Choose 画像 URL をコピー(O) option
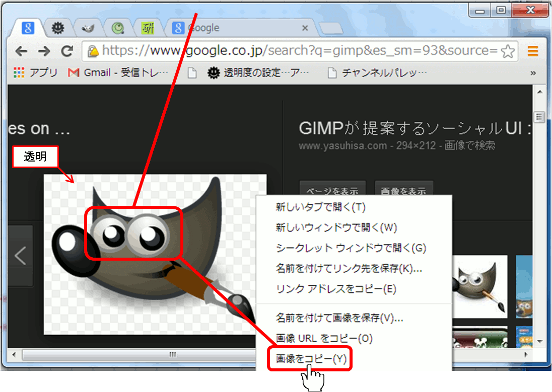 coord(324,338)
